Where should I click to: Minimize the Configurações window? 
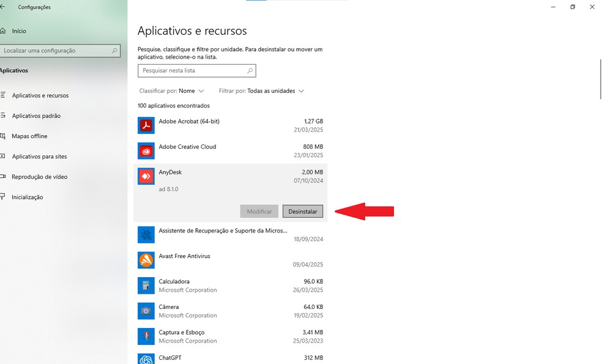[553, 7]
